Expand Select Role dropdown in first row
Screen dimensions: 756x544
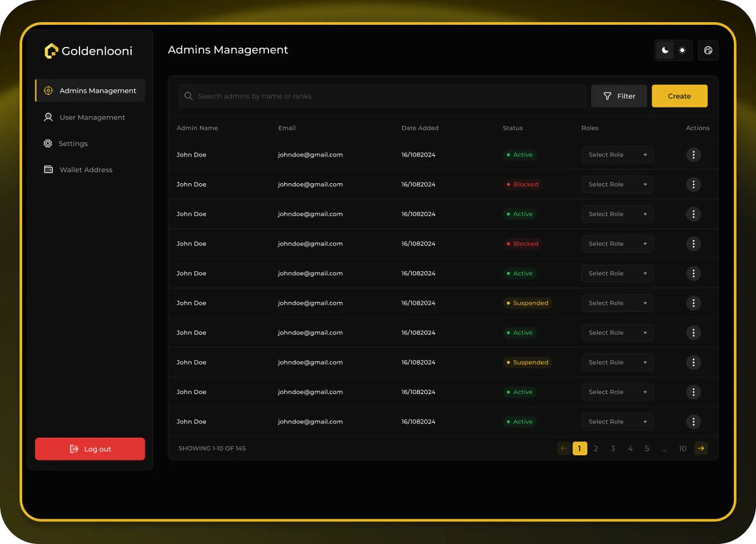[617, 155]
